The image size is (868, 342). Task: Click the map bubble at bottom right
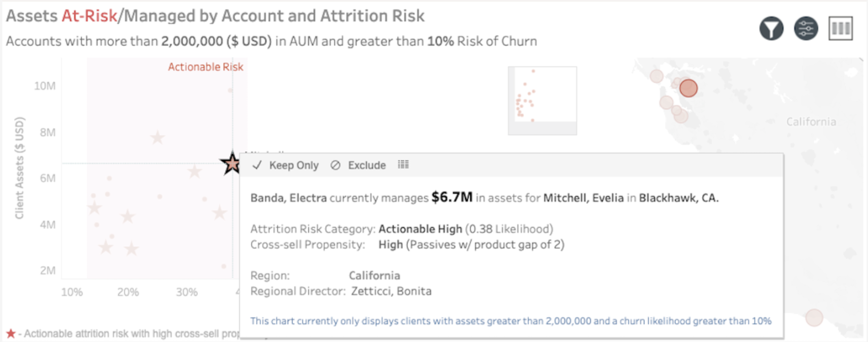pyautogui.click(x=814, y=317)
